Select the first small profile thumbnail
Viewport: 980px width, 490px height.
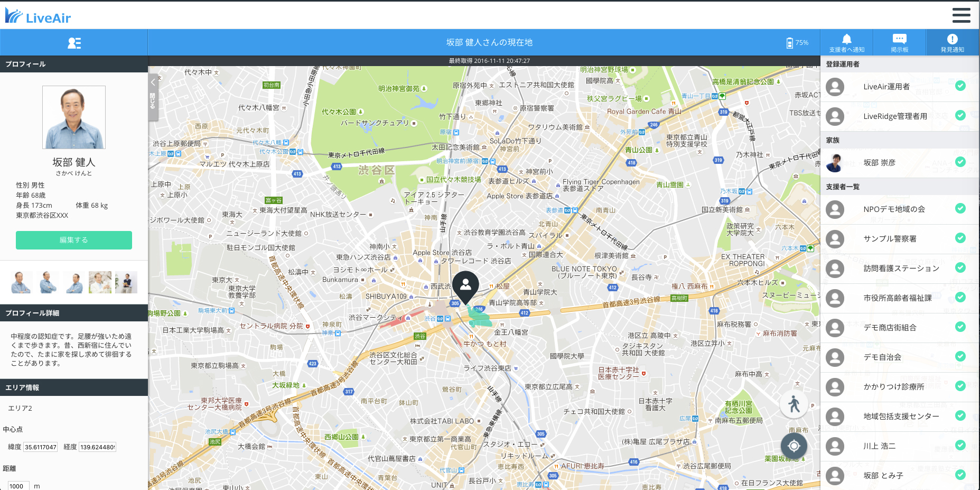21,282
